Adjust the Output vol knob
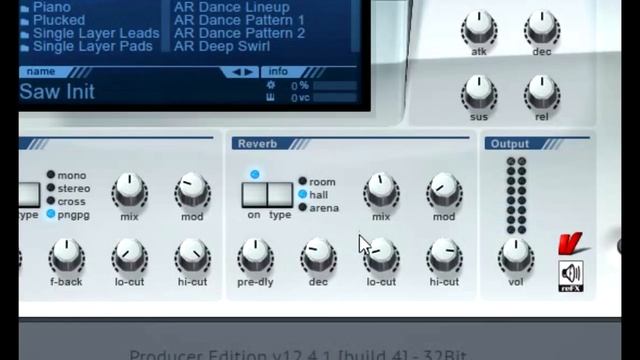The height and width of the screenshot is (360, 640). click(516, 256)
